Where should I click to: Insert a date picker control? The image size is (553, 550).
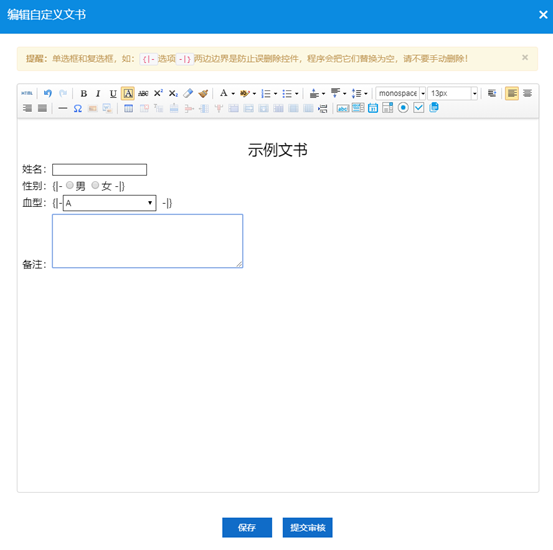click(x=373, y=108)
